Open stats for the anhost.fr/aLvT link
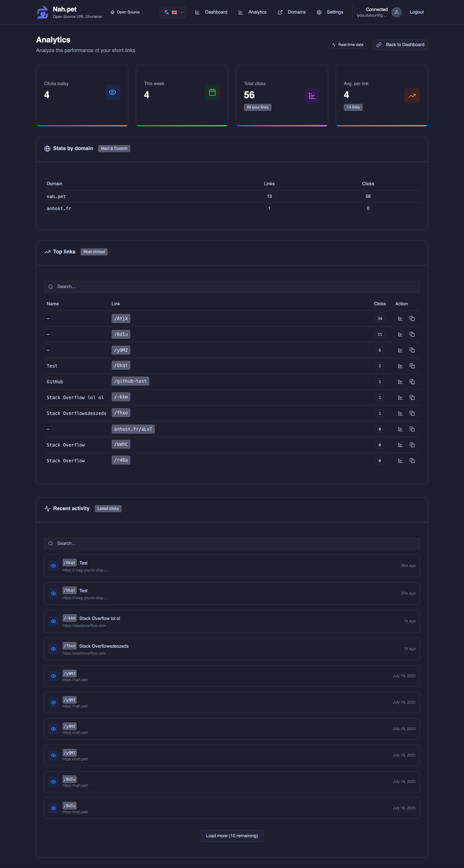This screenshot has height=868, width=464. point(400,429)
